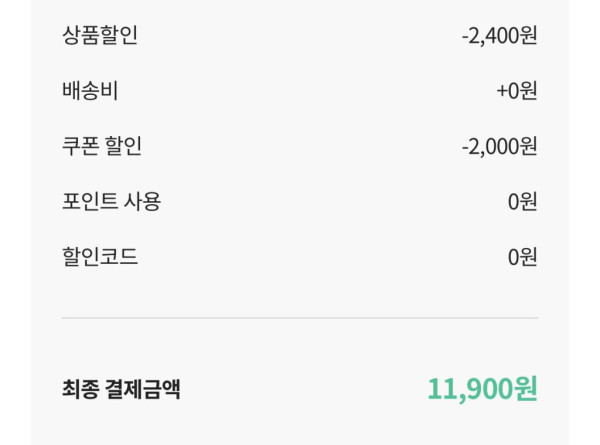Click the 할인코드 label

point(100,256)
